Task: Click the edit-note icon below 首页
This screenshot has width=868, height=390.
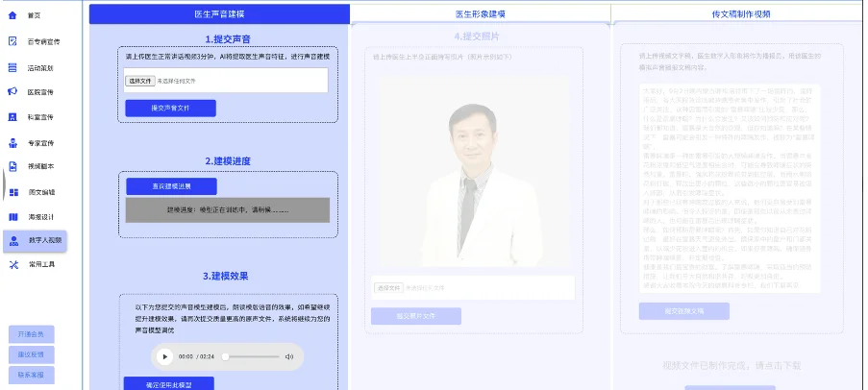Action: 12,41
